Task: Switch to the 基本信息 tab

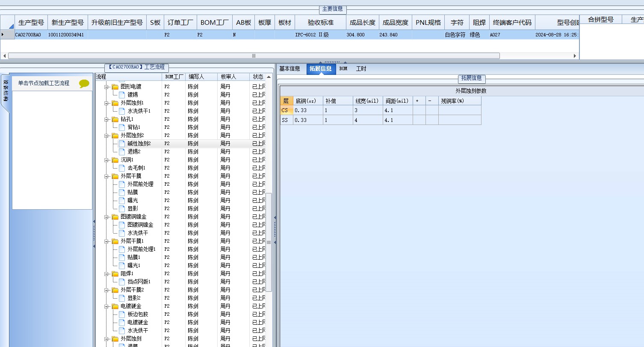Action: click(290, 69)
